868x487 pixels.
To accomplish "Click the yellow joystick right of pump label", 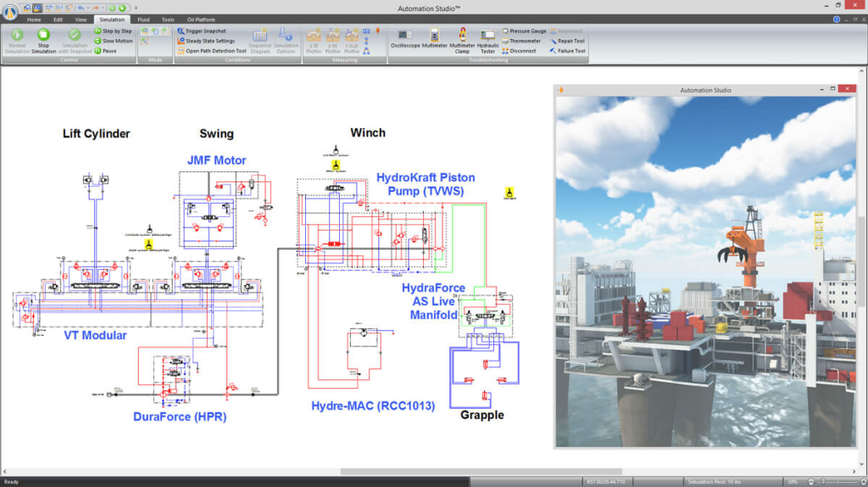I will click(509, 193).
